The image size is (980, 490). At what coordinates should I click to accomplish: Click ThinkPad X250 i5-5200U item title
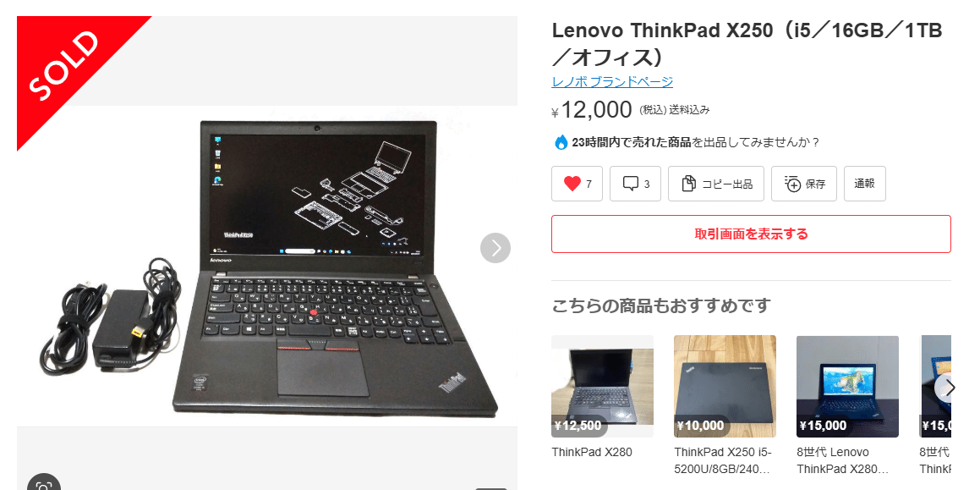(725, 460)
